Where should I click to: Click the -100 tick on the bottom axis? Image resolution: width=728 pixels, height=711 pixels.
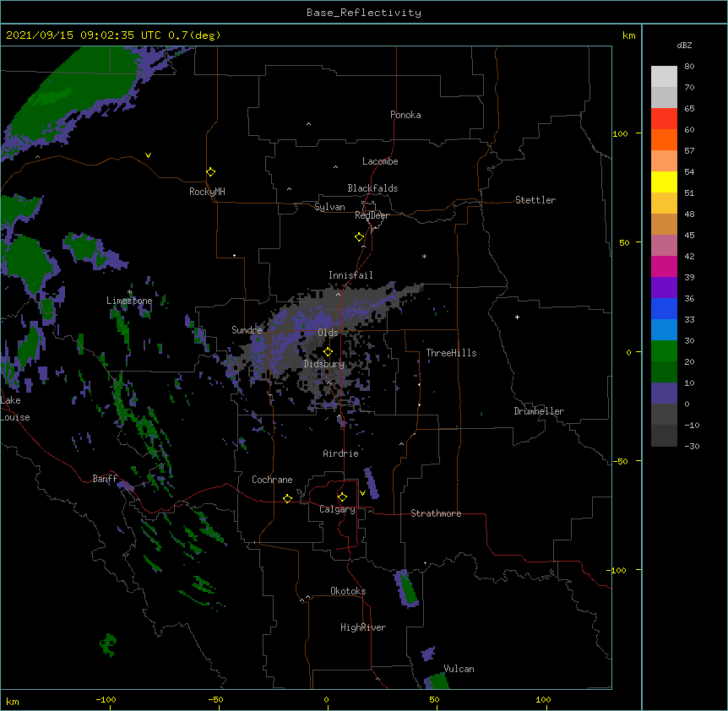coord(106,699)
